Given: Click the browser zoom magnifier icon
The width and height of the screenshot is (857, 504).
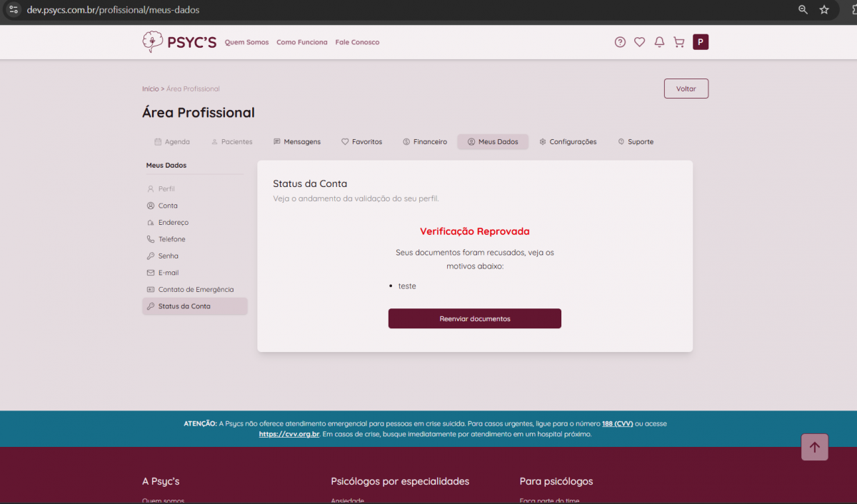Looking at the screenshot, I should pos(803,10).
